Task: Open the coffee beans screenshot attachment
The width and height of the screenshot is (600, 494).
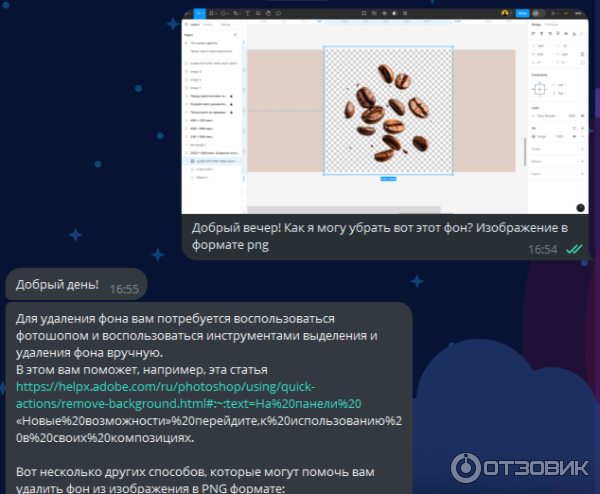Action: (386, 108)
